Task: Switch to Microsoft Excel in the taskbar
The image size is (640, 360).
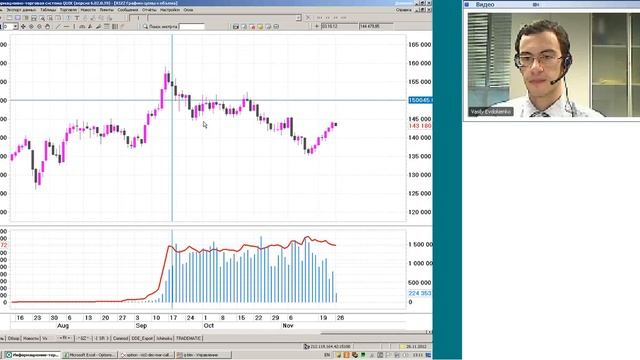Action: 90,355
